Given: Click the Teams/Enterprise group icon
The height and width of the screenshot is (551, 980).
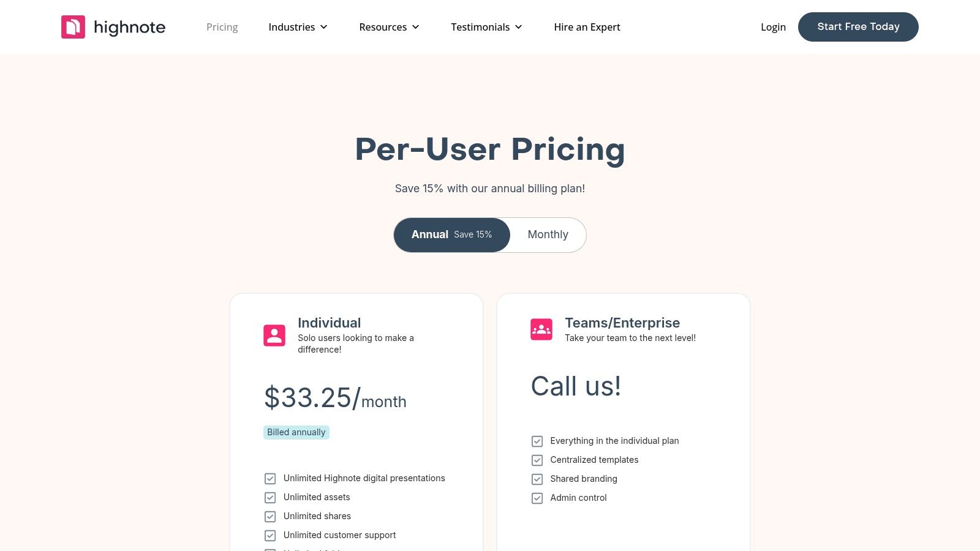Looking at the screenshot, I should (x=541, y=329).
